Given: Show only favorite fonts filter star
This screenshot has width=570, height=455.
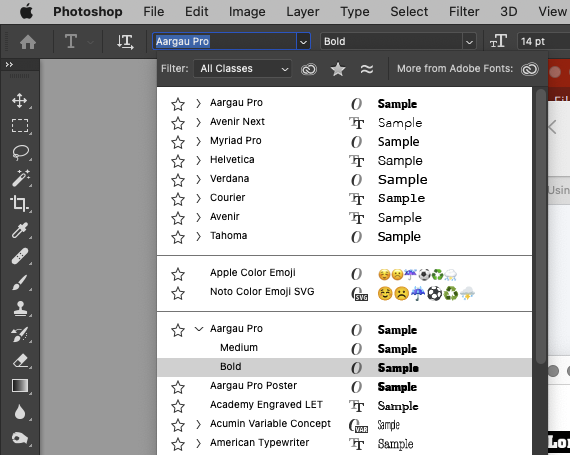Looking at the screenshot, I should (338, 69).
